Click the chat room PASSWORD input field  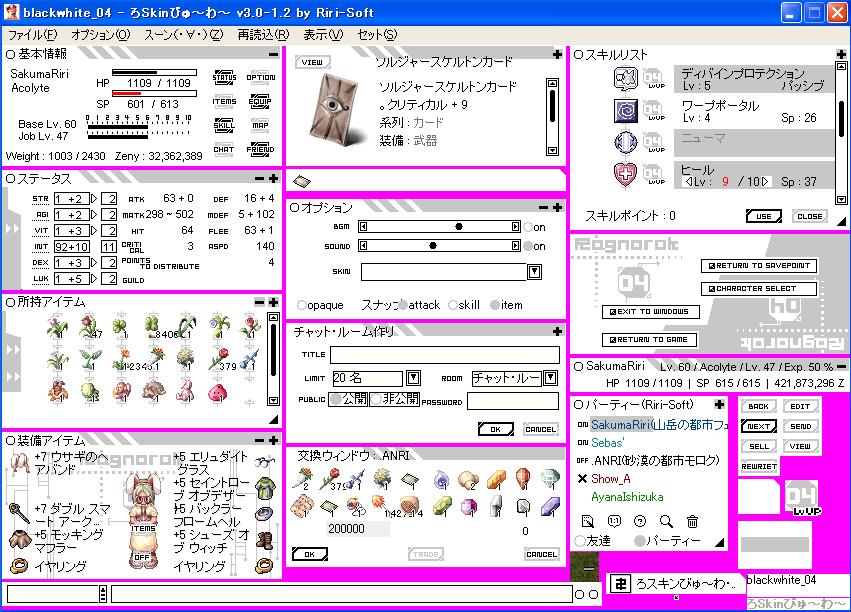(x=513, y=401)
